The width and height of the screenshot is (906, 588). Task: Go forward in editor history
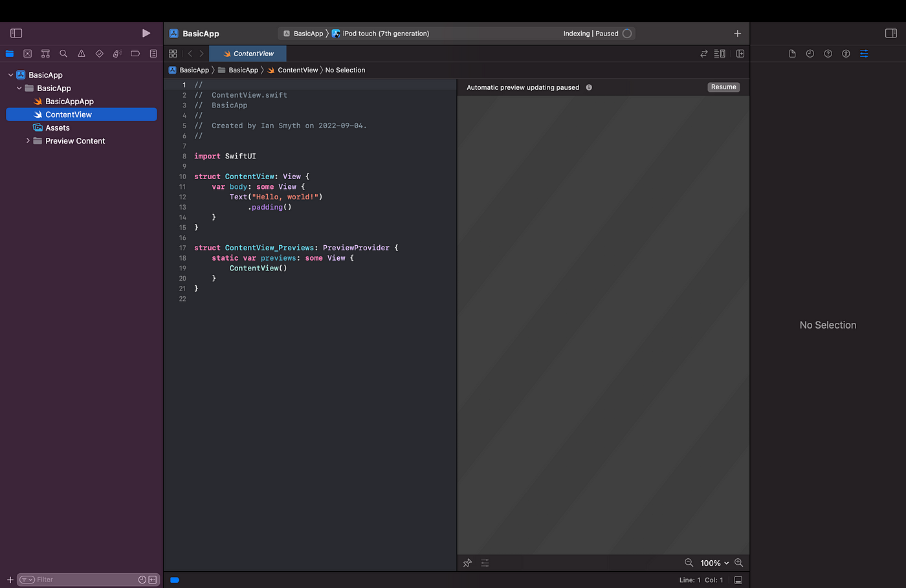pos(201,54)
